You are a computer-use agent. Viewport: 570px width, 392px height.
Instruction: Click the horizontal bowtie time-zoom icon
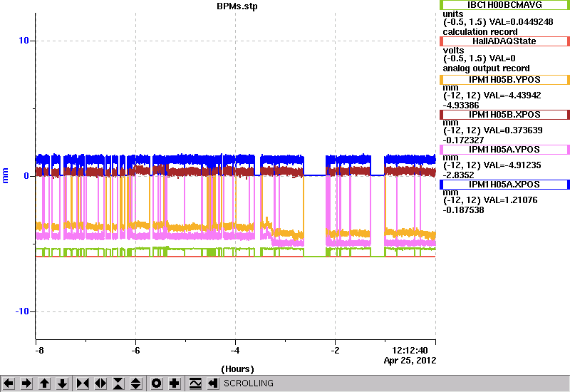(x=83, y=383)
